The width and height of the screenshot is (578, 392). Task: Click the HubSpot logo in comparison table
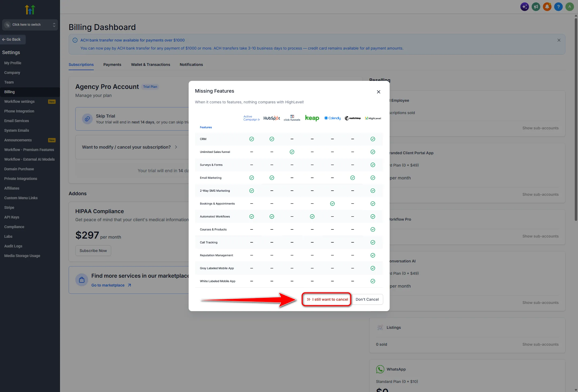point(271,118)
